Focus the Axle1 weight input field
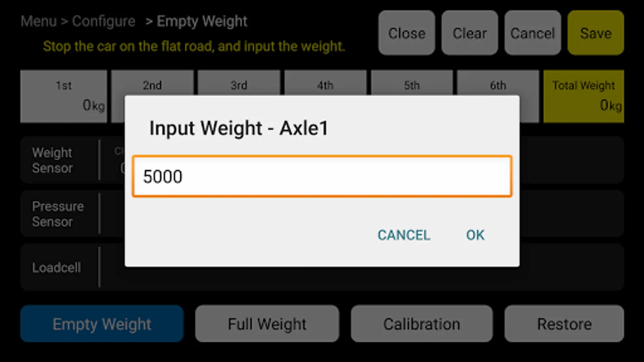 pyautogui.click(x=322, y=176)
